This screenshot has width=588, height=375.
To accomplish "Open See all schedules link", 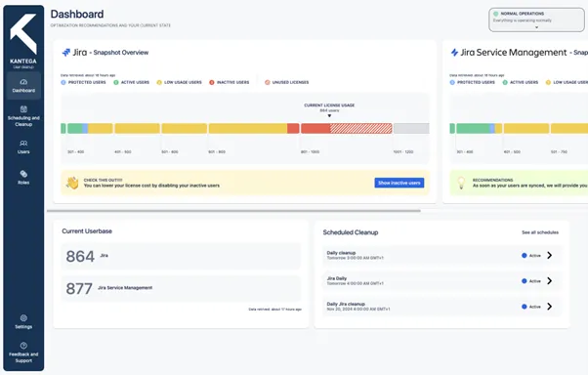I will [540, 232].
